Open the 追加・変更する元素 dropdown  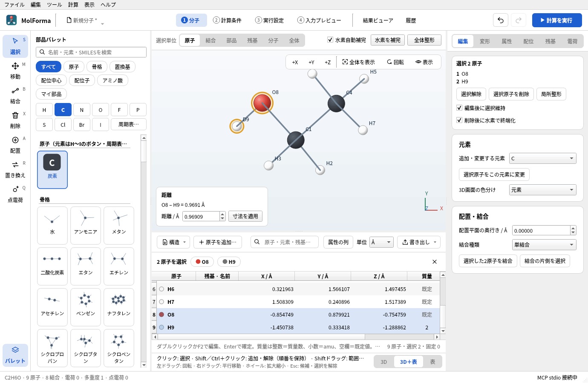[543, 158]
